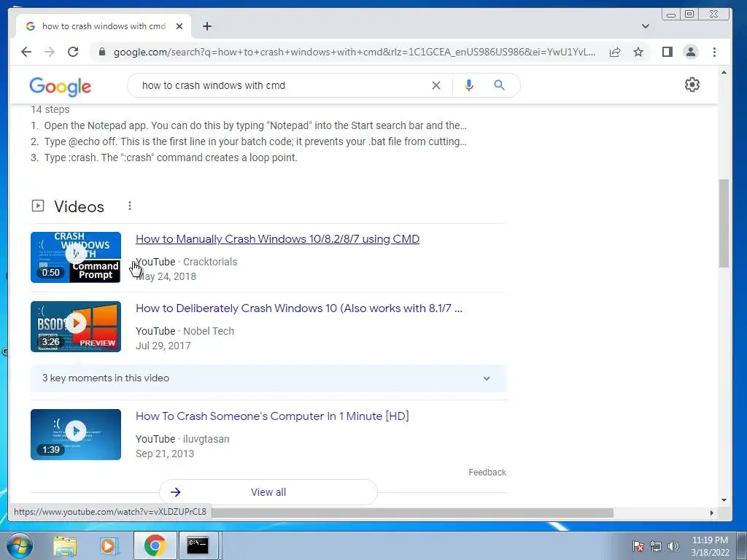747x560 pixels.
Task: Open Chrome's side panel
Action: coord(667,52)
